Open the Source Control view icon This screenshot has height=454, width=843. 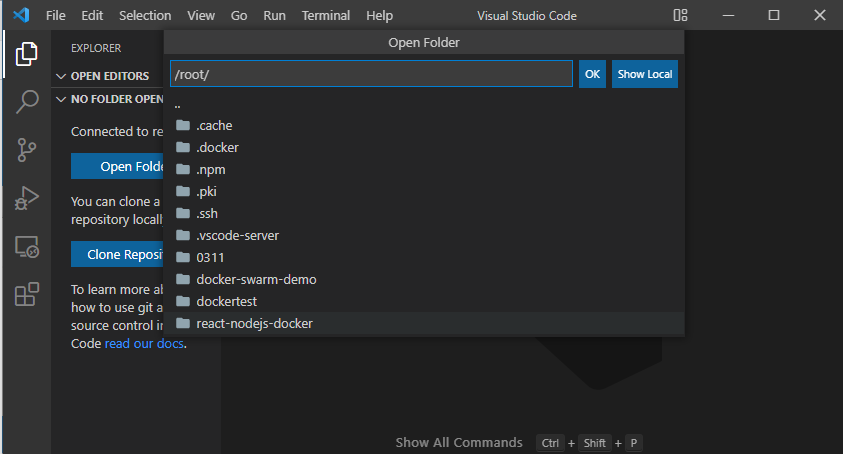(x=26, y=150)
